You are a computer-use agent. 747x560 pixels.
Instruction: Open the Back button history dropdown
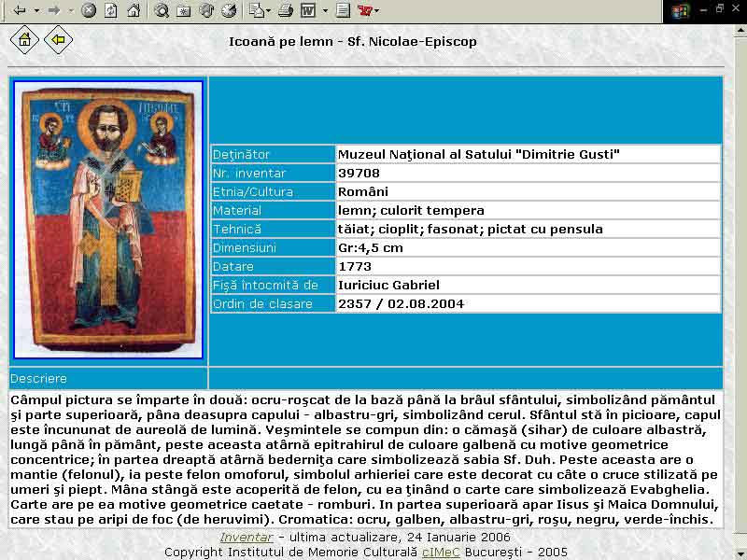(x=36, y=10)
